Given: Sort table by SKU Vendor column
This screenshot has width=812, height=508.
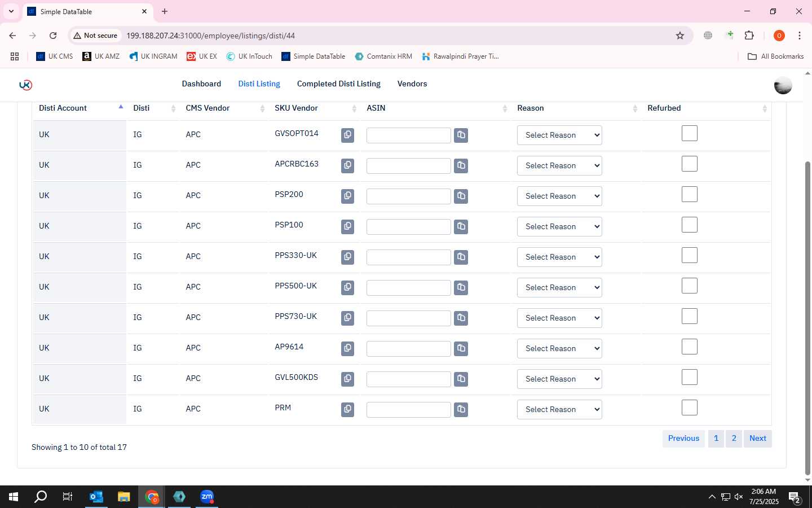Looking at the screenshot, I should point(315,108).
